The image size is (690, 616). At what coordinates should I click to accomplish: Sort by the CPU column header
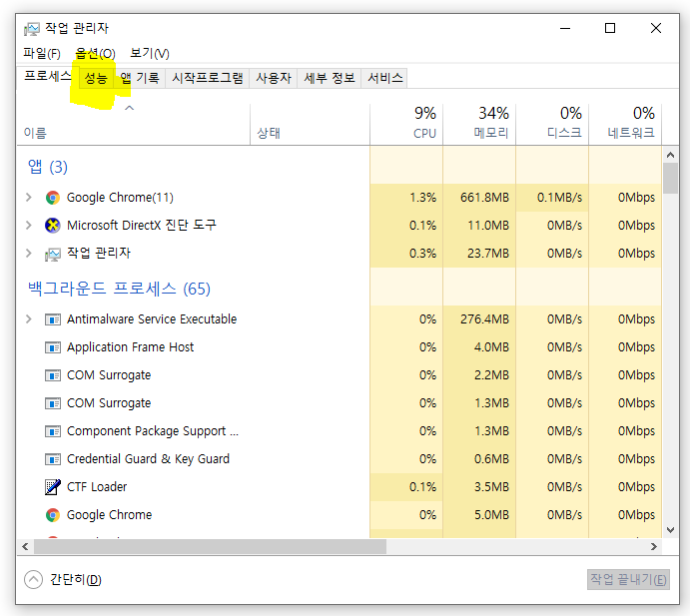click(x=406, y=123)
